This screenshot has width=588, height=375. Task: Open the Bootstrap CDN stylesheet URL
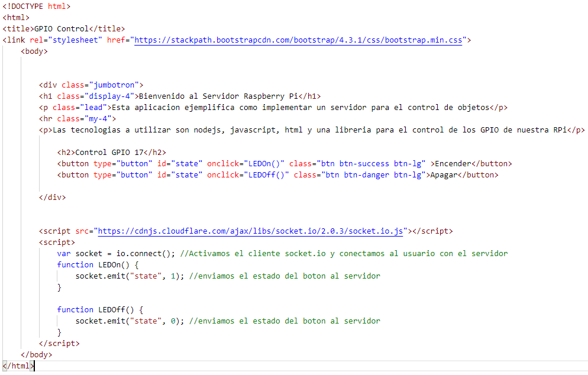301,40
